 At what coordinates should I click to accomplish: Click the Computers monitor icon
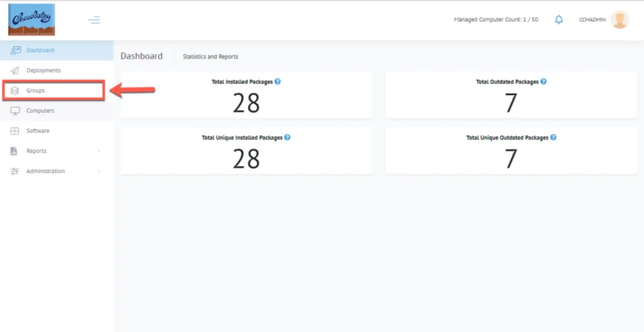16,111
